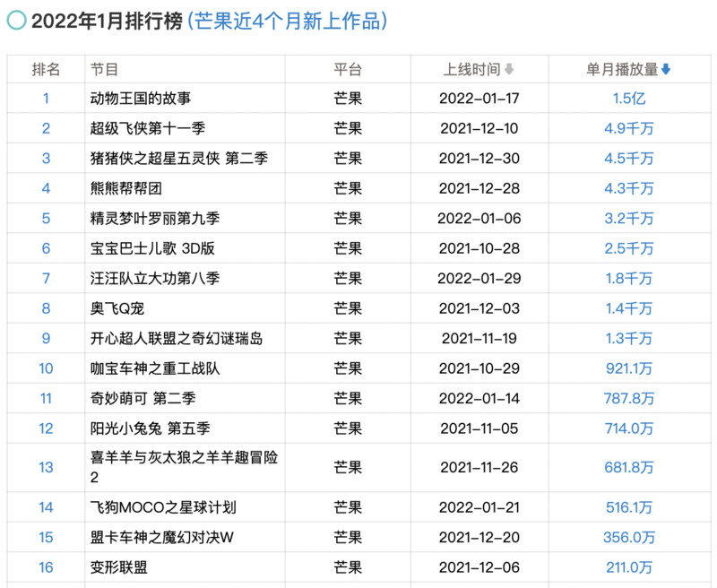Open program 奥飞Q宠
Image resolution: width=717 pixels, height=588 pixels.
click(x=117, y=308)
